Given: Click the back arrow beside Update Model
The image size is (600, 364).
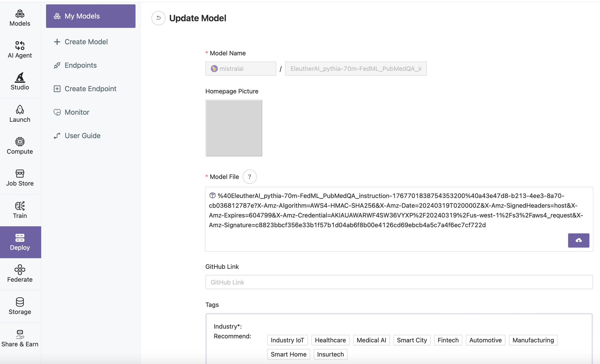Looking at the screenshot, I should (158, 18).
